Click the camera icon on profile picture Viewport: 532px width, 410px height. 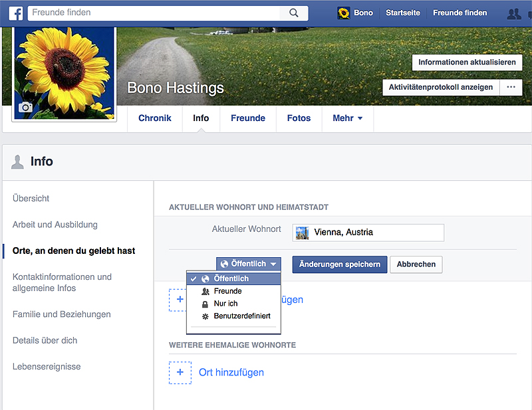coord(25,108)
